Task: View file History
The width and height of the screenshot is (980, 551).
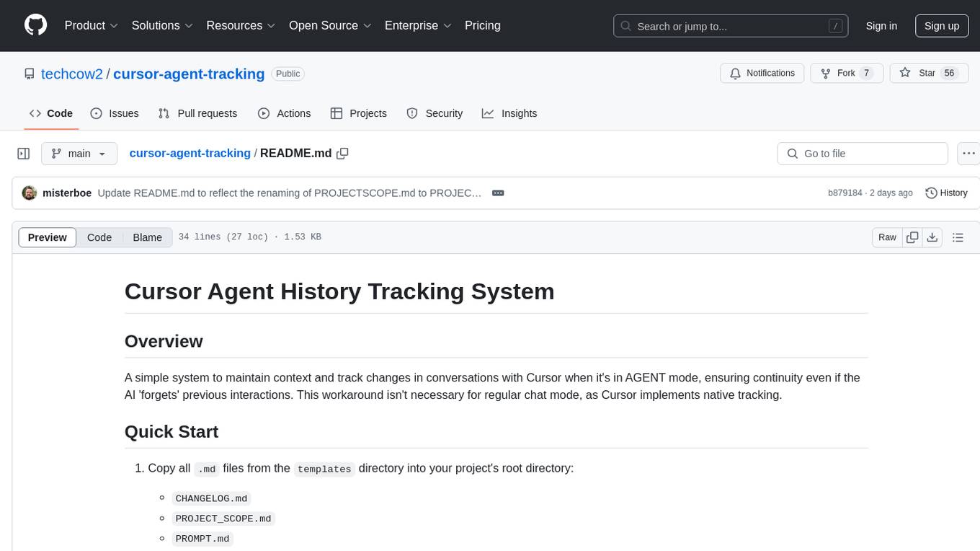Action: (946, 193)
